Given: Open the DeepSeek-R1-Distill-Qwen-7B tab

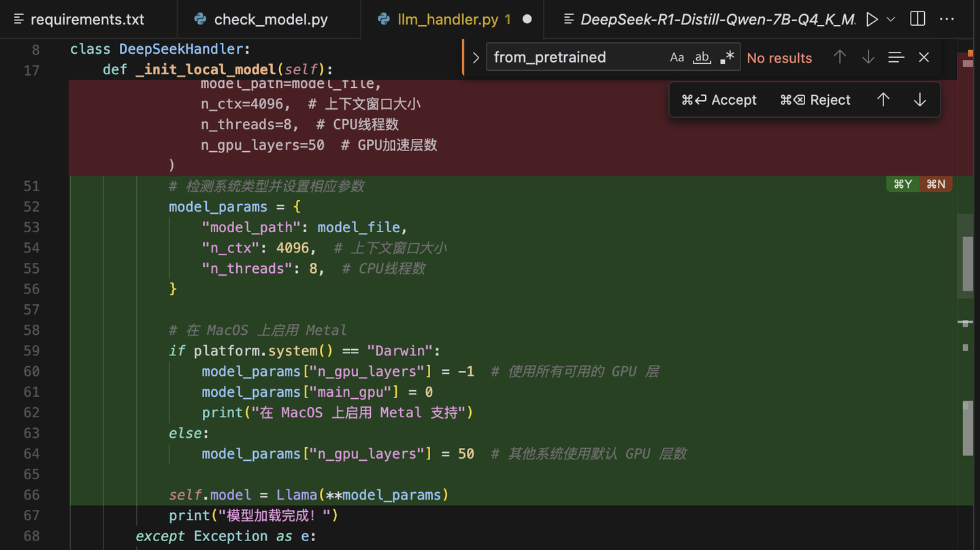Looking at the screenshot, I should click(710, 19).
